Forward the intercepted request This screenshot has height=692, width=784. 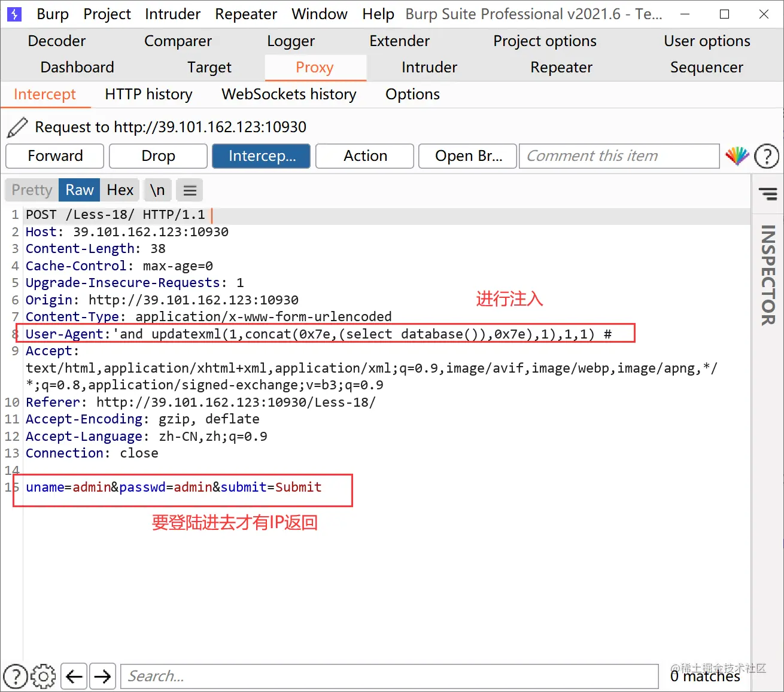coord(54,156)
